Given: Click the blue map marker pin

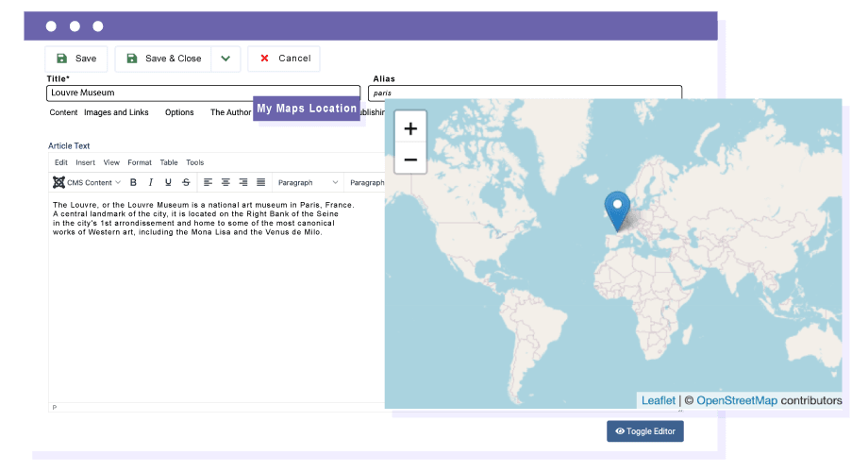Looking at the screenshot, I should pyautogui.click(x=617, y=210).
